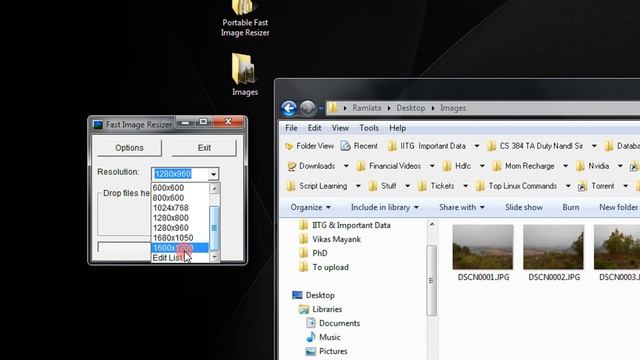Expand CS 384 TA Duty dropdown arrow
This screenshot has width=640, height=360.
point(594,146)
